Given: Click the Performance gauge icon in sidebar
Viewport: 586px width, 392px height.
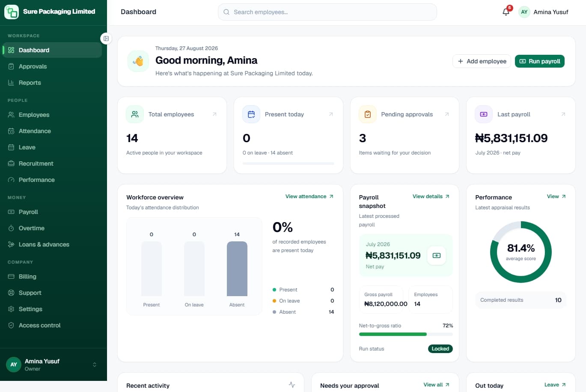Looking at the screenshot, I should pyautogui.click(x=11, y=180).
